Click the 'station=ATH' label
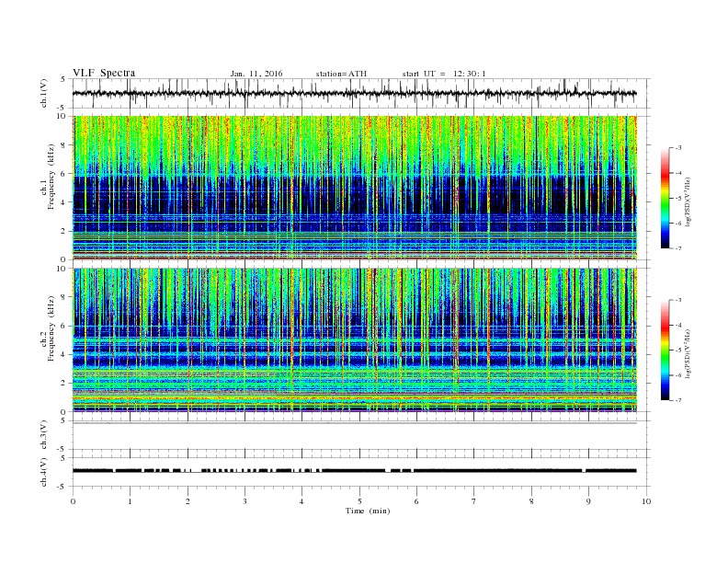728x563 pixels. [x=341, y=74]
